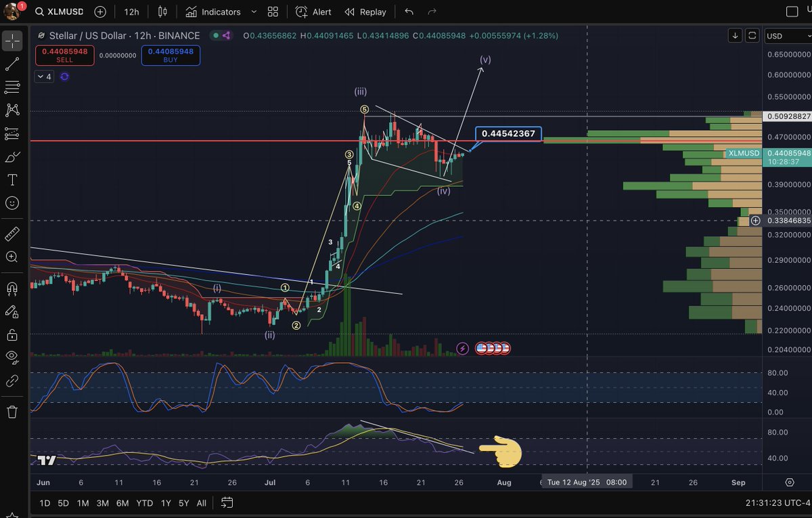Select the 1M time range
This screenshot has height=518, width=812.
pos(83,503)
